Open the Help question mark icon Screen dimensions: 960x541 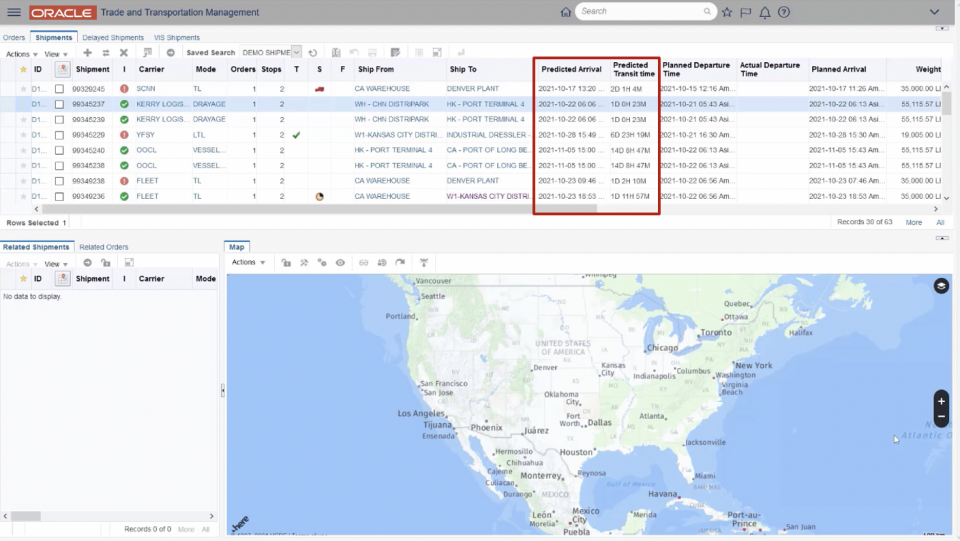784,12
